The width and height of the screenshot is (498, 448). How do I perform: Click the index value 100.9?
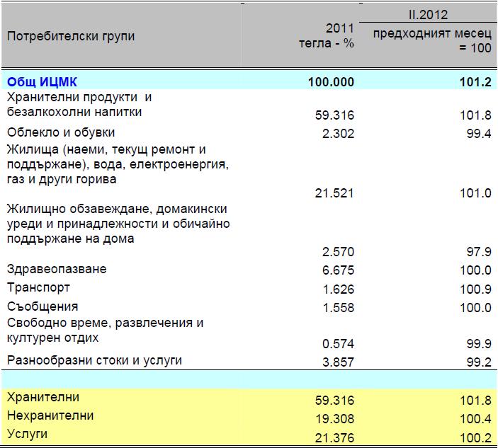[x=475, y=289]
